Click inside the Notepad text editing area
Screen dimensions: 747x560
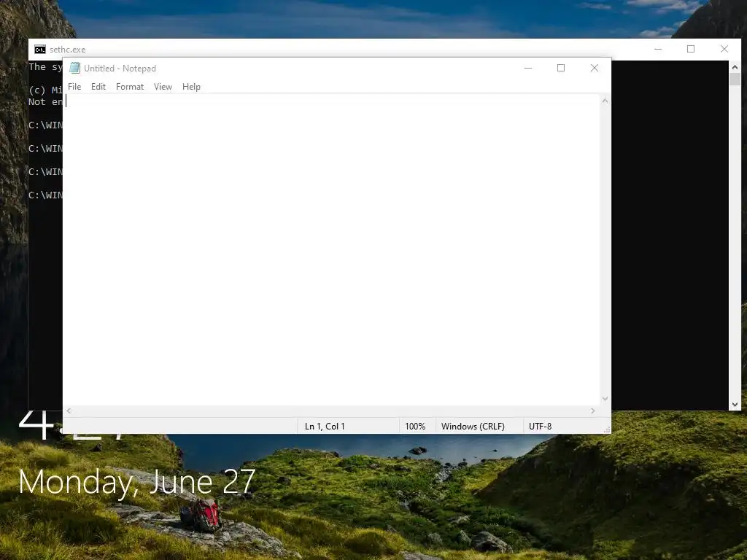(x=332, y=249)
